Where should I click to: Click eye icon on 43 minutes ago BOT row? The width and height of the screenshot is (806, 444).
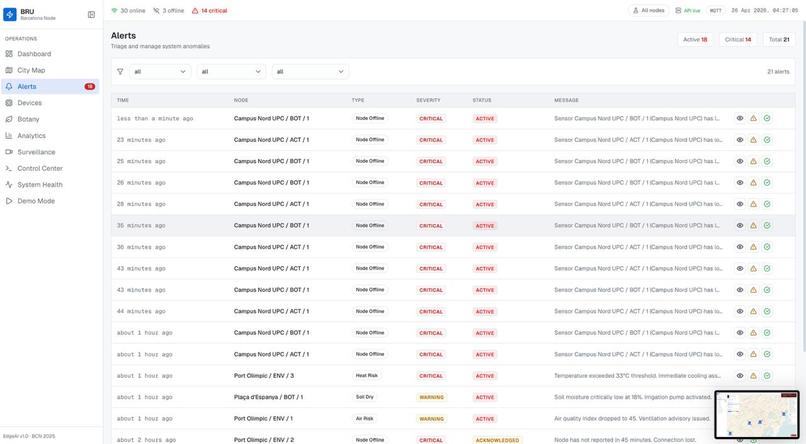click(740, 290)
